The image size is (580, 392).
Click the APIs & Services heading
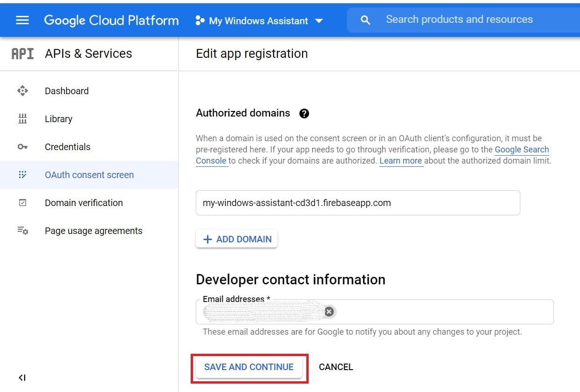point(89,54)
